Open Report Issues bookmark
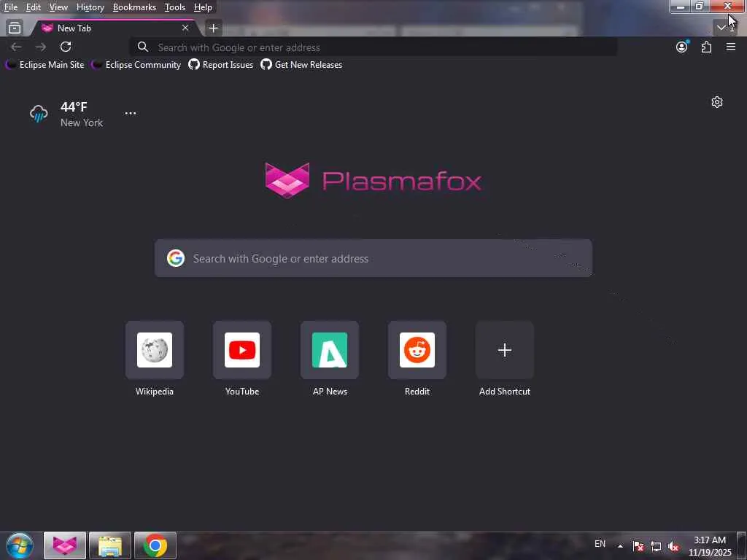The width and height of the screenshot is (747, 560). 221,65
